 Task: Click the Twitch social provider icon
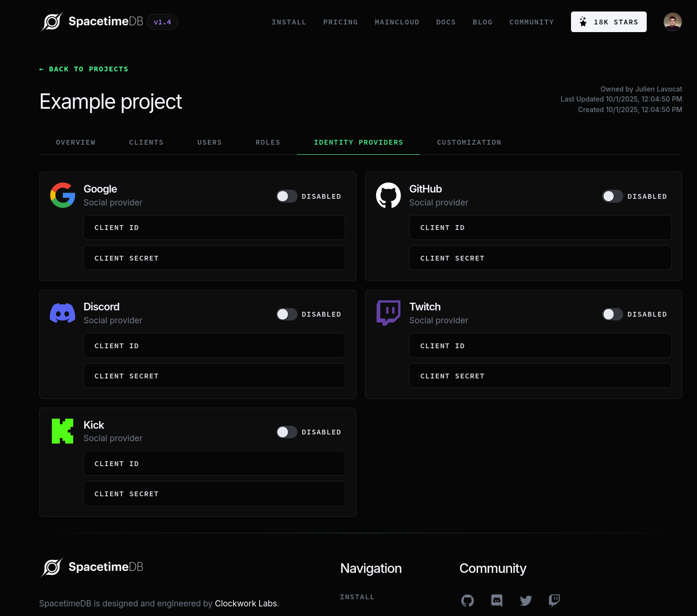388,313
